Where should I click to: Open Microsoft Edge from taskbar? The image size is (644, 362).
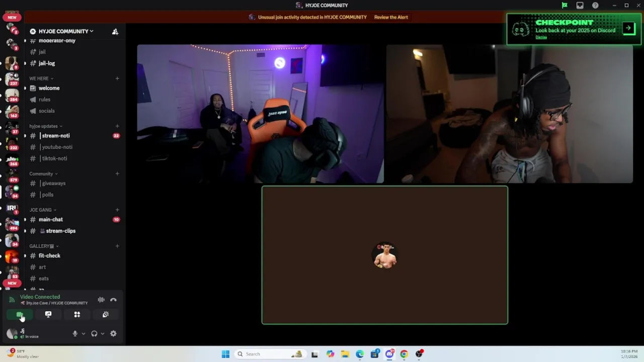pyautogui.click(x=360, y=354)
